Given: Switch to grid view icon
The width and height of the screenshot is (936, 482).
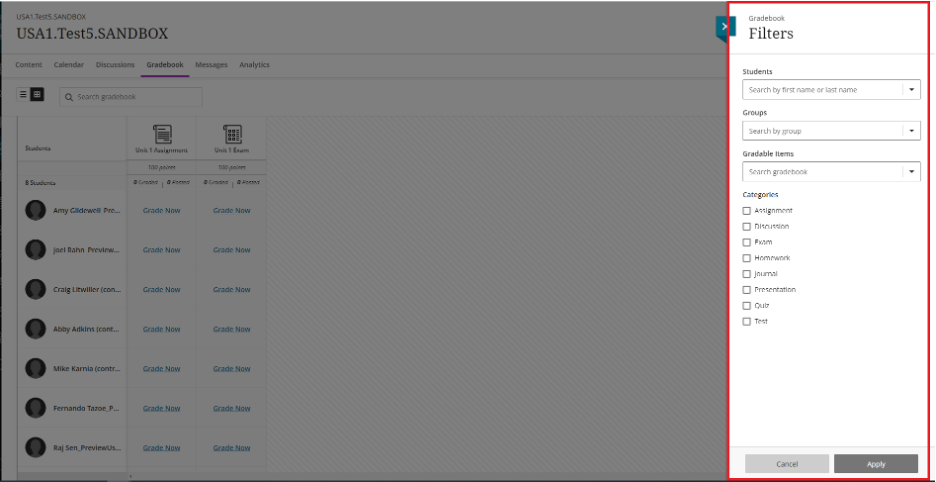Looking at the screenshot, I should [x=37, y=94].
